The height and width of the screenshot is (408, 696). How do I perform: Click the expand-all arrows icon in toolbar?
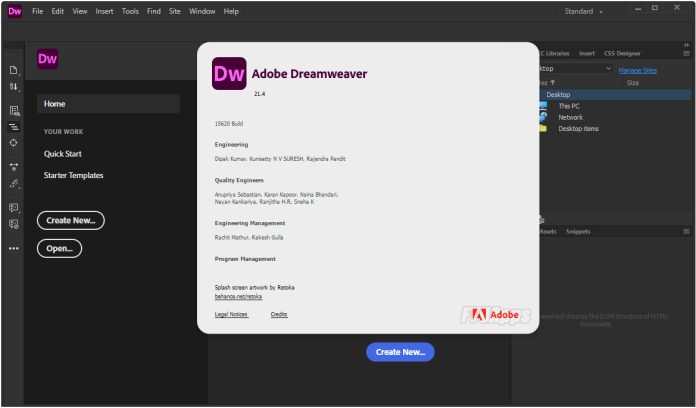tap(14, 167)
